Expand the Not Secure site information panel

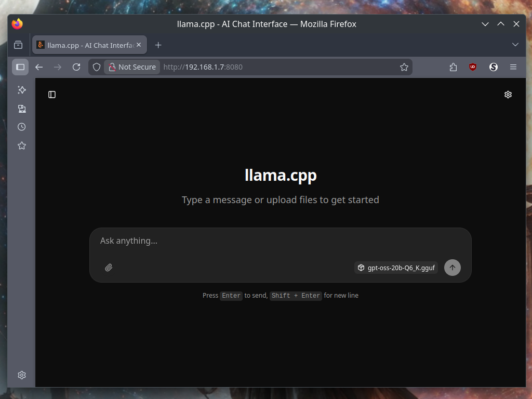[x=131, y=66]
